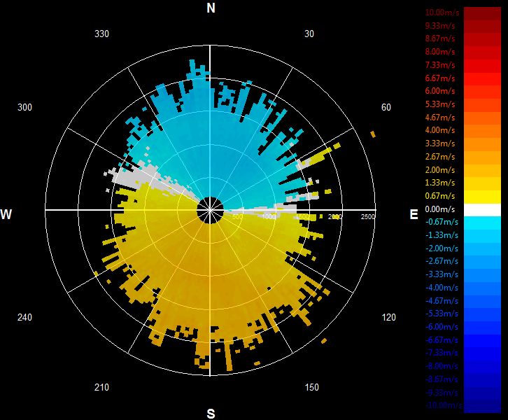
Task: Click the black center of the radar plot
Action: (210, 210)
